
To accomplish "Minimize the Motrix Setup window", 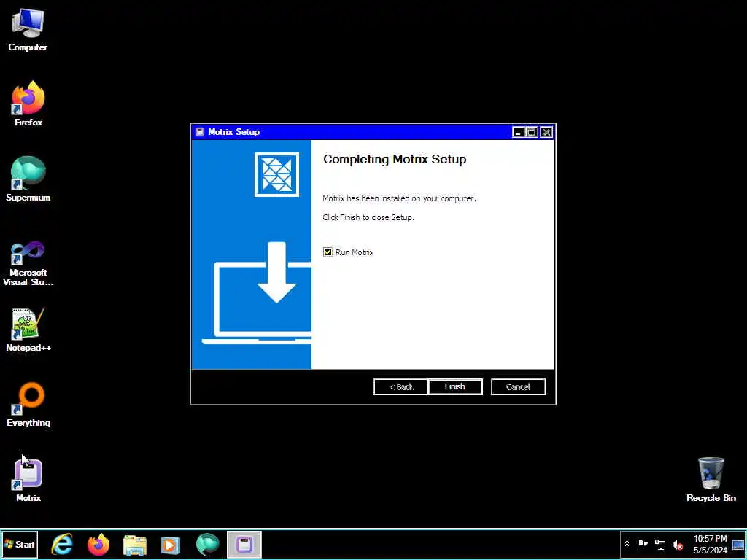I will tap(519, 133).
